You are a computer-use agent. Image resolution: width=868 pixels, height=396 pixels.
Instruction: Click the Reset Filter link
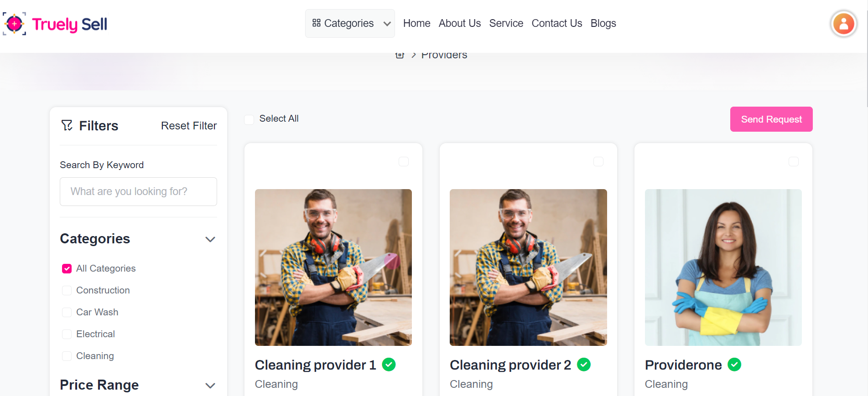click(x=189, y=126)
